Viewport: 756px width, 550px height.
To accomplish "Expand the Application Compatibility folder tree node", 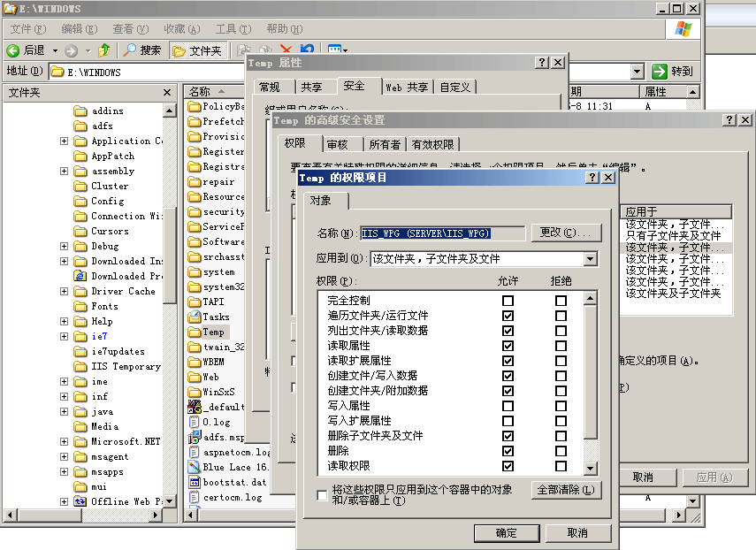I will 65,141.
